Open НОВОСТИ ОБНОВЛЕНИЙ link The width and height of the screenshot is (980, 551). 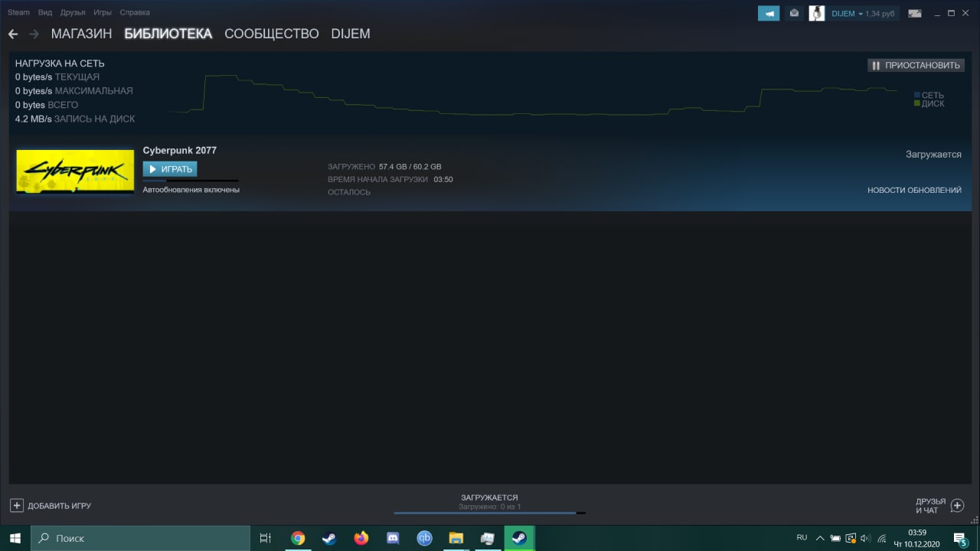point(914,190)
